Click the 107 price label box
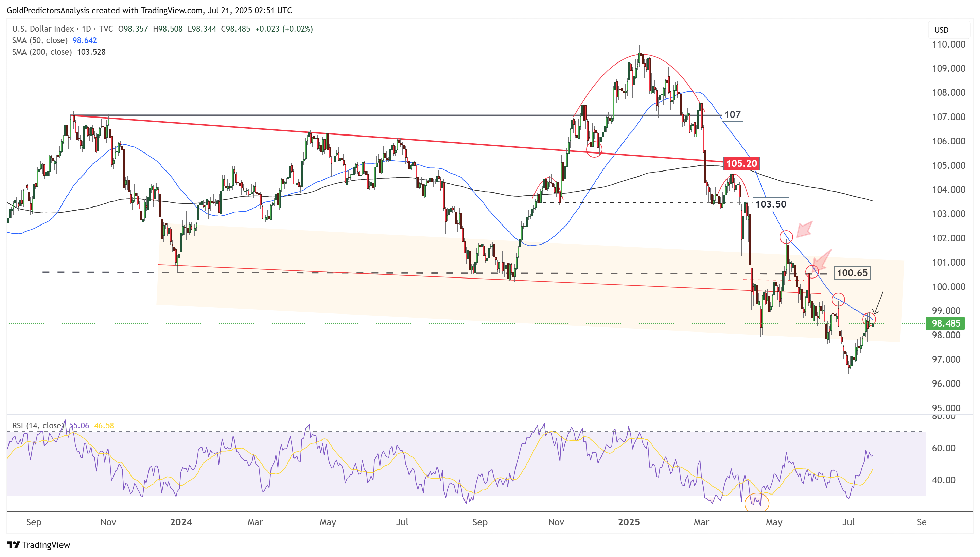 point(732,115)
